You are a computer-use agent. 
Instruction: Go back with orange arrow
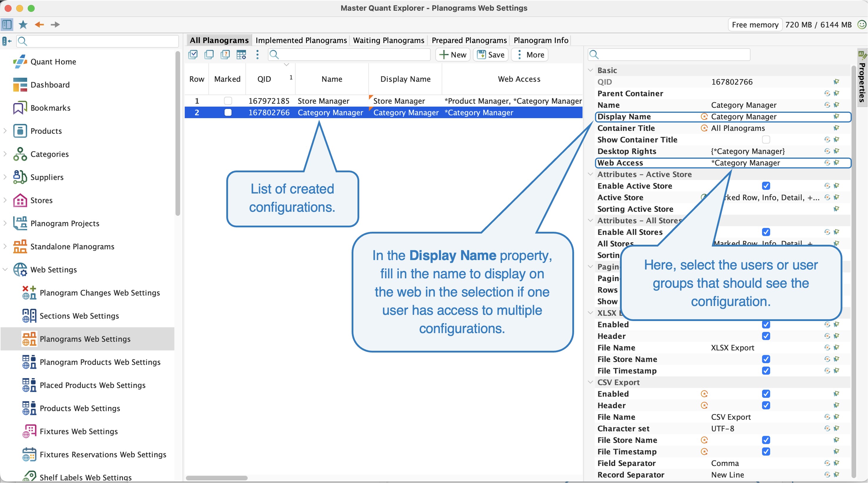pyautogui.click(x=39, y=24)
